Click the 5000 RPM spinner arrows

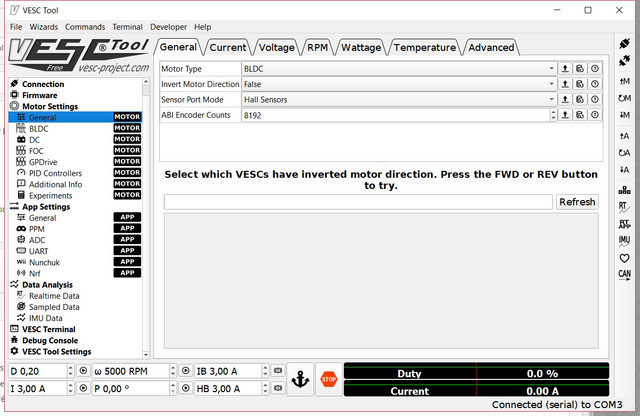pyautogui.click(x=173, y=371)
